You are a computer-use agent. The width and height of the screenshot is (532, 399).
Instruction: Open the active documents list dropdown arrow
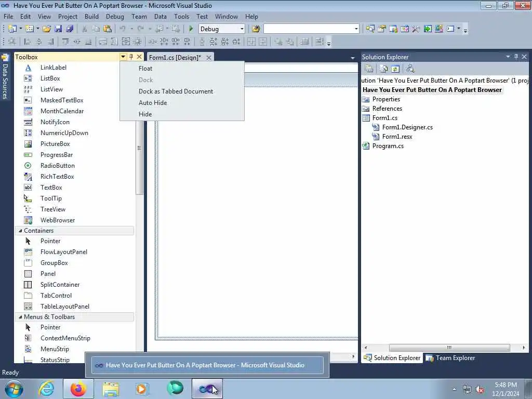pos(353,58)
